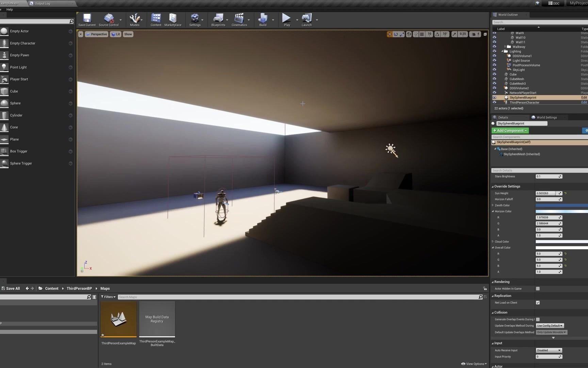Click the Settings toolbar icon

point(195,19)
